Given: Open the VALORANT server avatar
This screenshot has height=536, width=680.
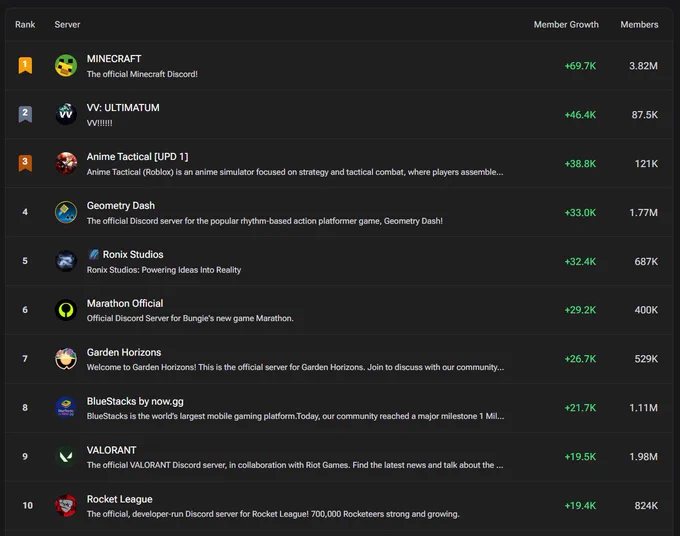Looking at the screenshot, I should pyautogui.click(x=66, y=457).
